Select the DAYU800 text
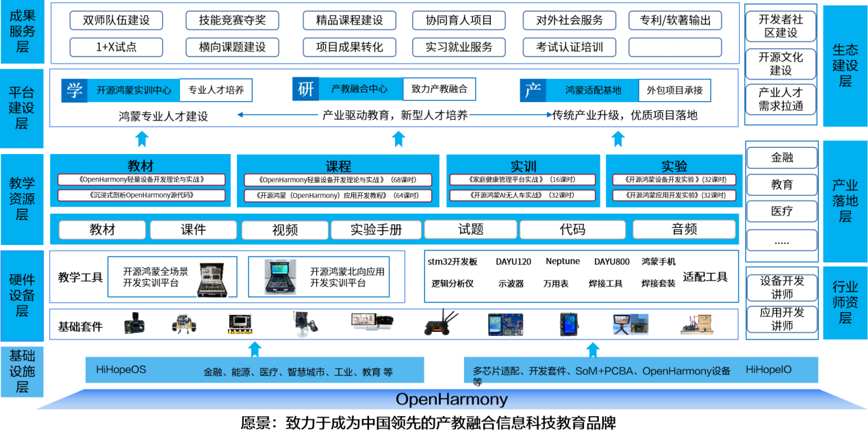 click(x=612, y=261)
